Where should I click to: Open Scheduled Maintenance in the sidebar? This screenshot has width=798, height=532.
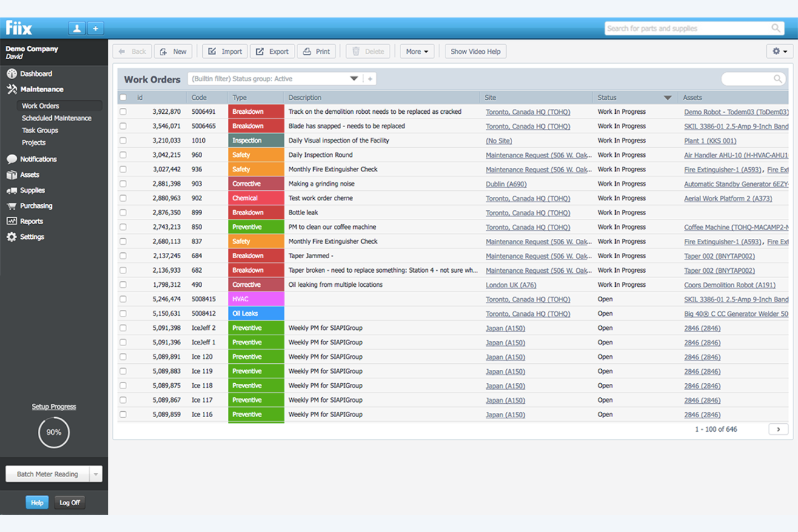pos(57,118)
